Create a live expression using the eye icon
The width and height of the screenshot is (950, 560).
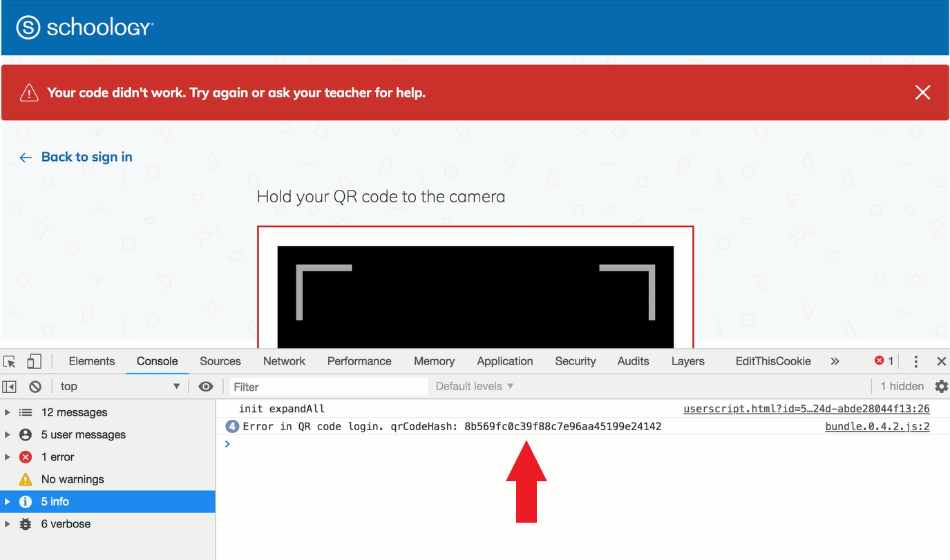205,386
